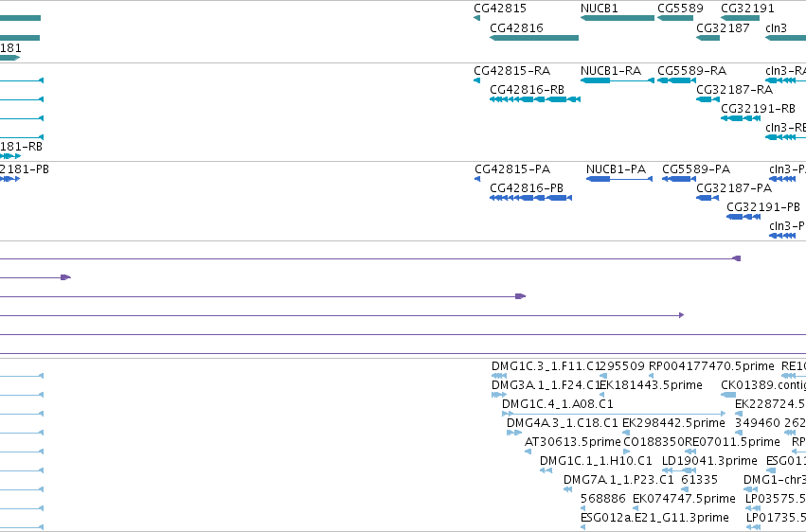Select the short purple arrow feature at left
The width and height of the screenshot is (806, 532).
coord(35,277)
